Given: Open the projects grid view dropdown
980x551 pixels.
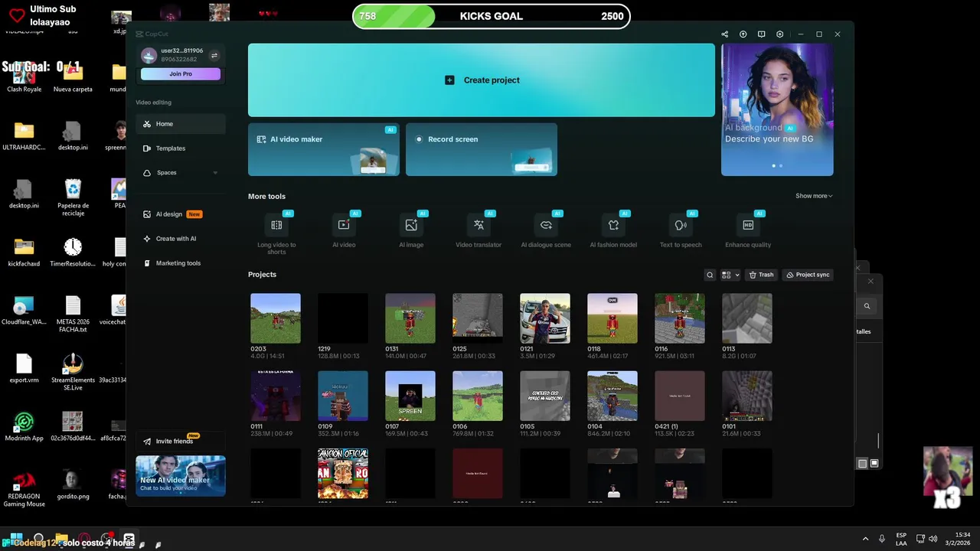Looking at the screenshot, I should (x=730, y=275).
